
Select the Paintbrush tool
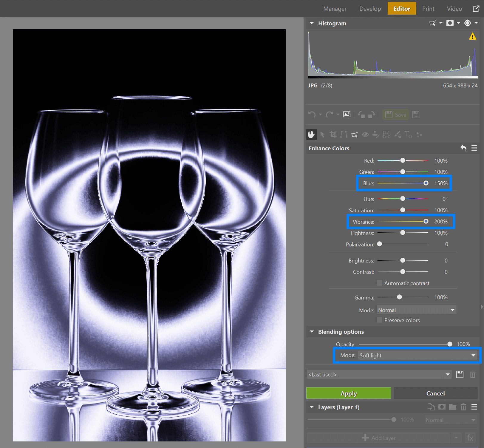pos(397,135)
